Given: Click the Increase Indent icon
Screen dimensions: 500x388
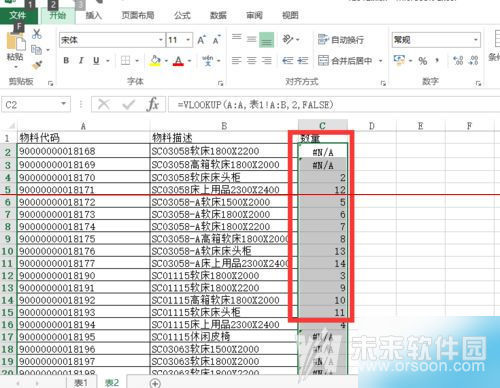Looking at the screenshot, I should click(x=303, y=61).
